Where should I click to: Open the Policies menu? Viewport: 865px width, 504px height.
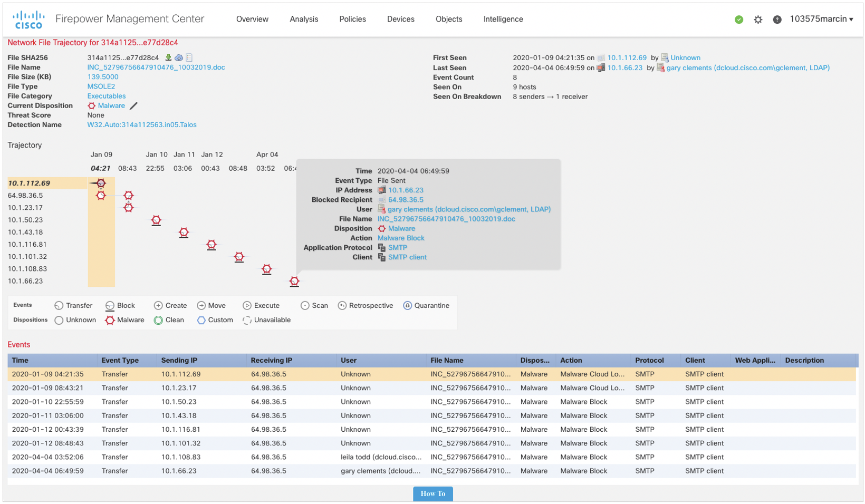point(352,19)
